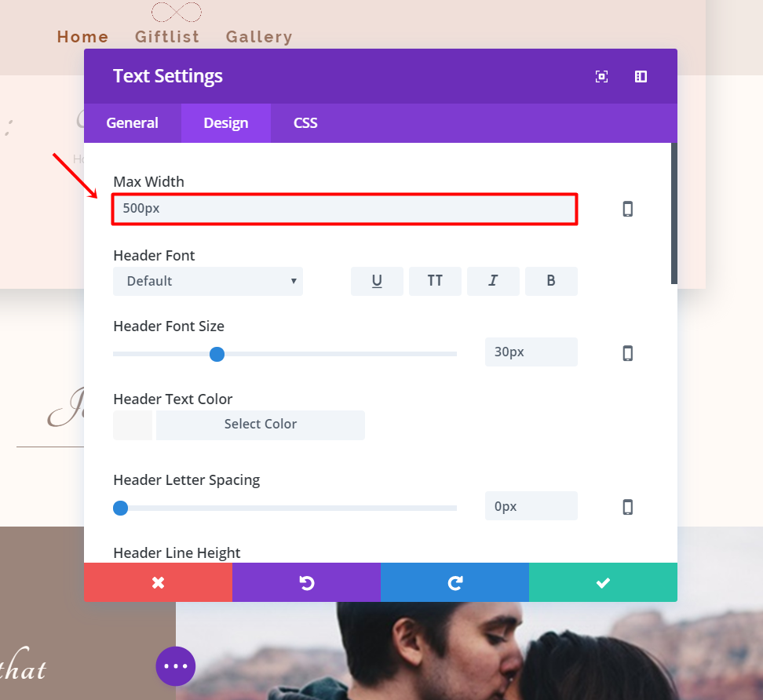Snap Text Settings modal to sidebar
The image size is (763, 700).
[x=641, y=76]
